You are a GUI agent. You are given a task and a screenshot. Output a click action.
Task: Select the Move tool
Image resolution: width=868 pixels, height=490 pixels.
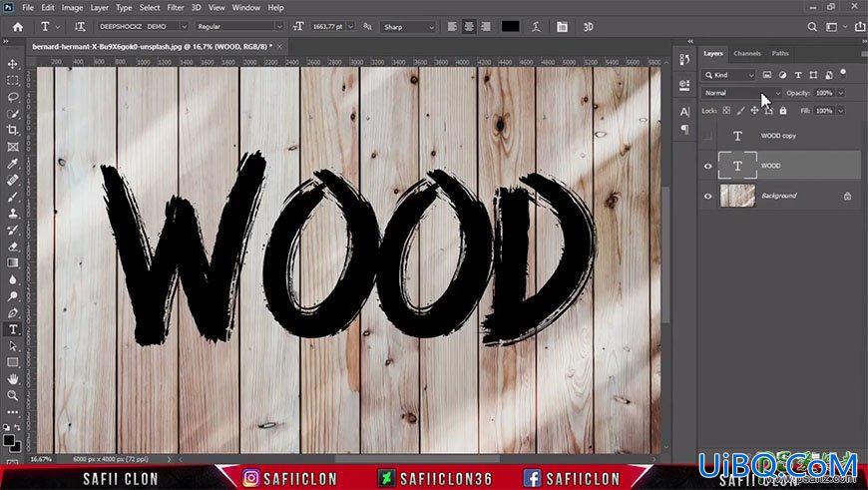(x=13, y=64)
